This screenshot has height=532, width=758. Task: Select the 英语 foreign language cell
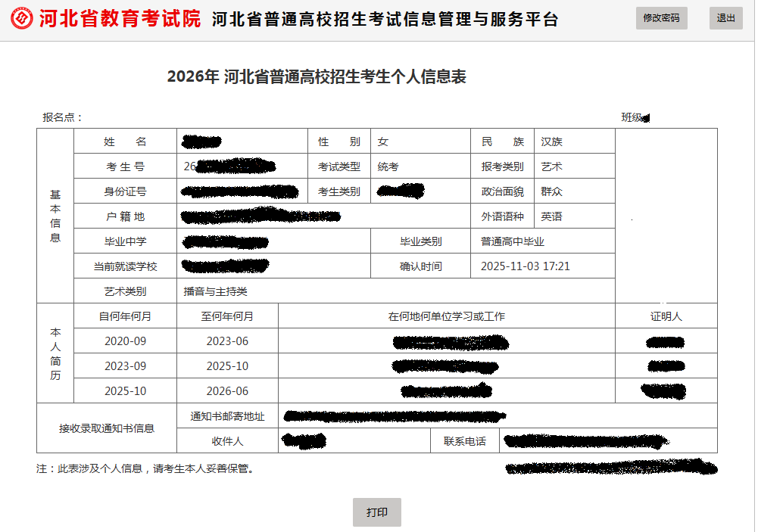[575, 216]
